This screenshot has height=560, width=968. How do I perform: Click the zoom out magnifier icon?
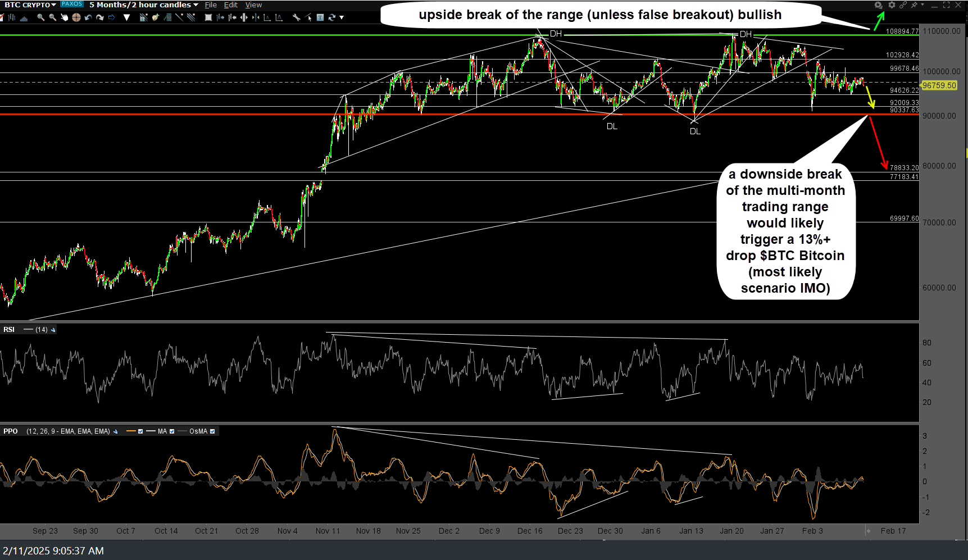[x=52, y=17]
